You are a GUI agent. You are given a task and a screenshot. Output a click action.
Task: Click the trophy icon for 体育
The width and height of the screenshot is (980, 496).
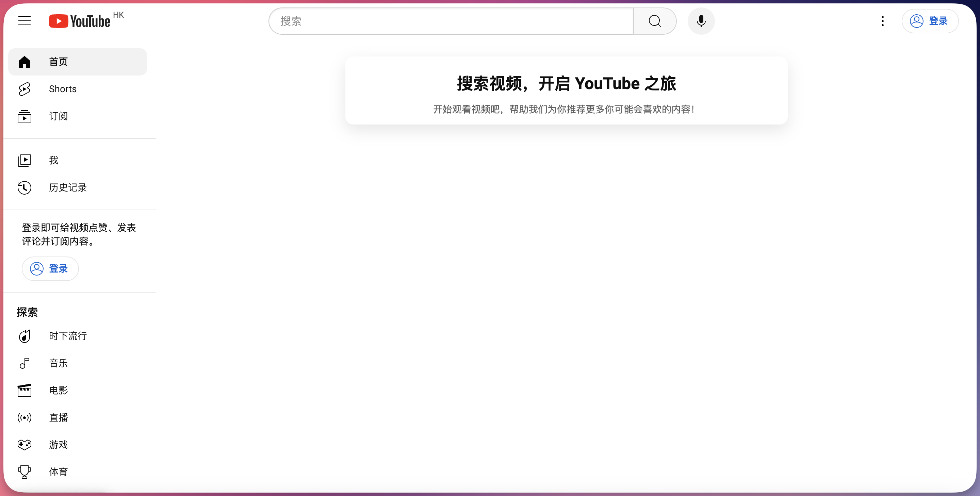[24, 473]
